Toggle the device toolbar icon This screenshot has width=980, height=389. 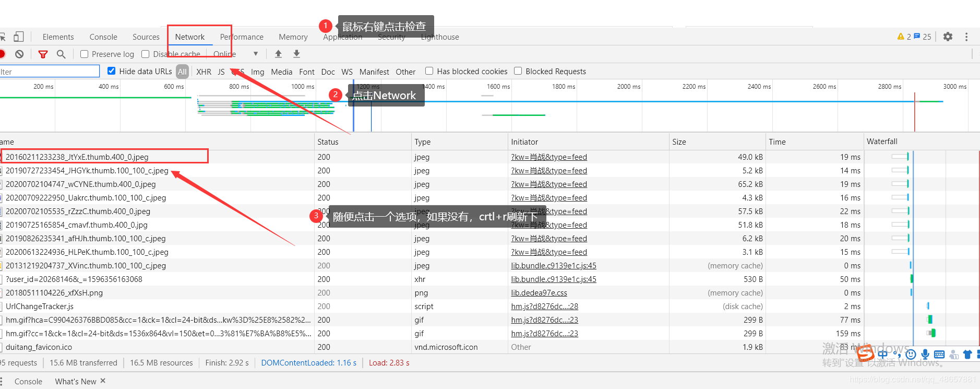pos(19,37)
